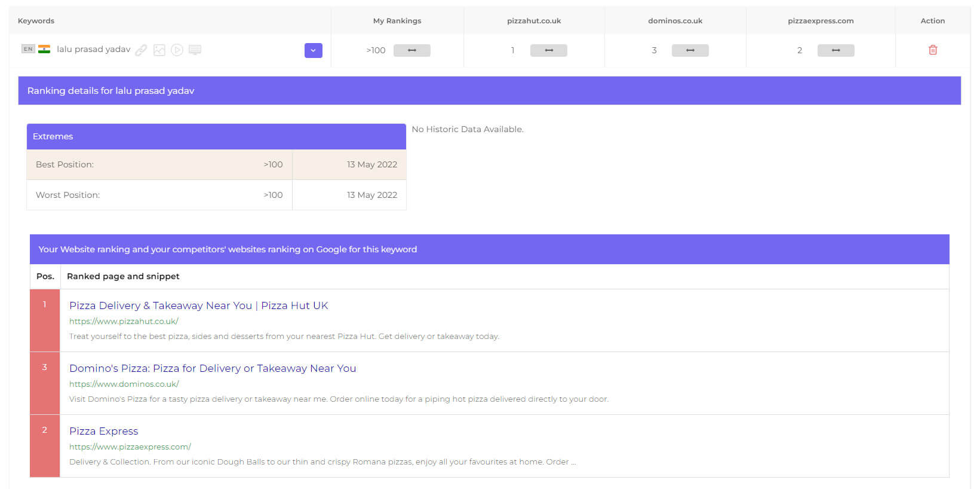This screenshot has width=980, height=489.
Task: Click the Action column header
Action: pyautogui.click(x=933, y=21)
